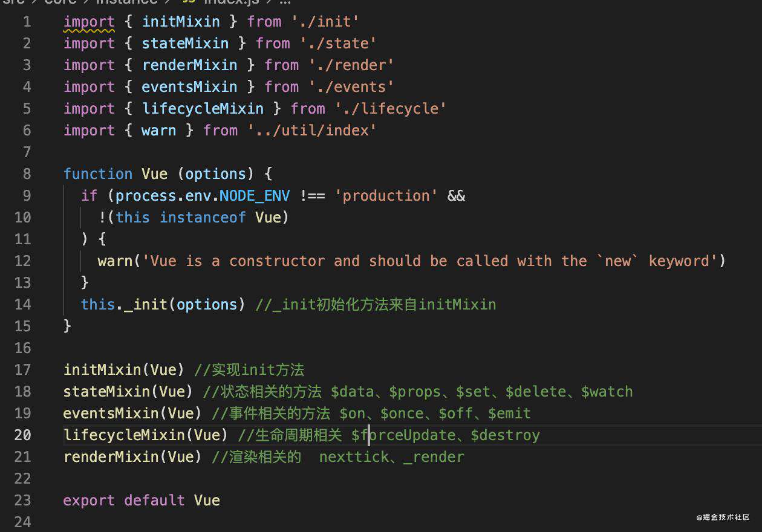Click the initMixin import name on line 1
The width and height of the screenshot is (762, 532).
point(181,22)
